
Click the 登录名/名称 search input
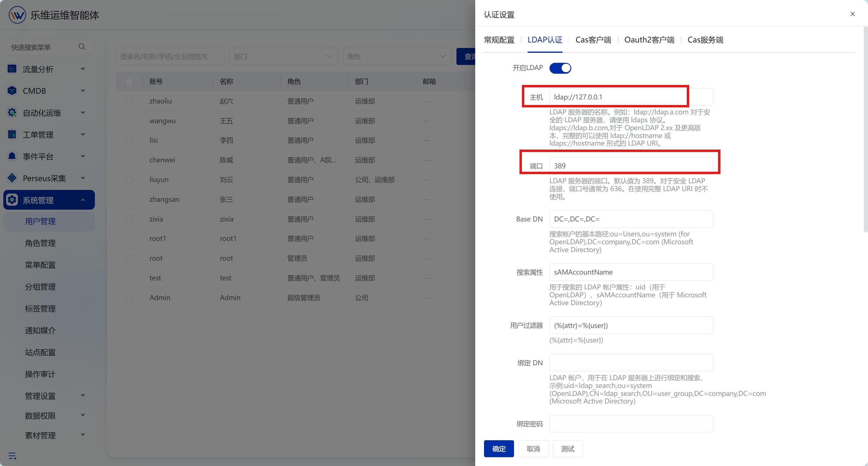coord(170,56)
